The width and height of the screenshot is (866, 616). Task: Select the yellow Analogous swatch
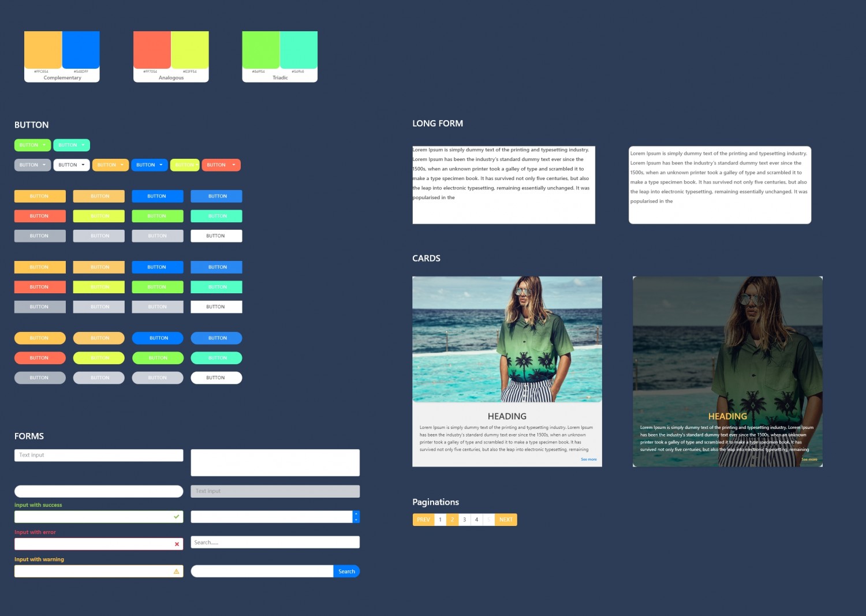(x=190, y=50)
